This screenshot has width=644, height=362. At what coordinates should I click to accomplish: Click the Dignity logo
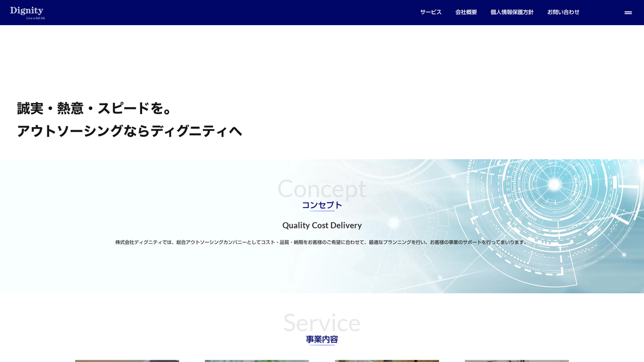tap(27, 13)
